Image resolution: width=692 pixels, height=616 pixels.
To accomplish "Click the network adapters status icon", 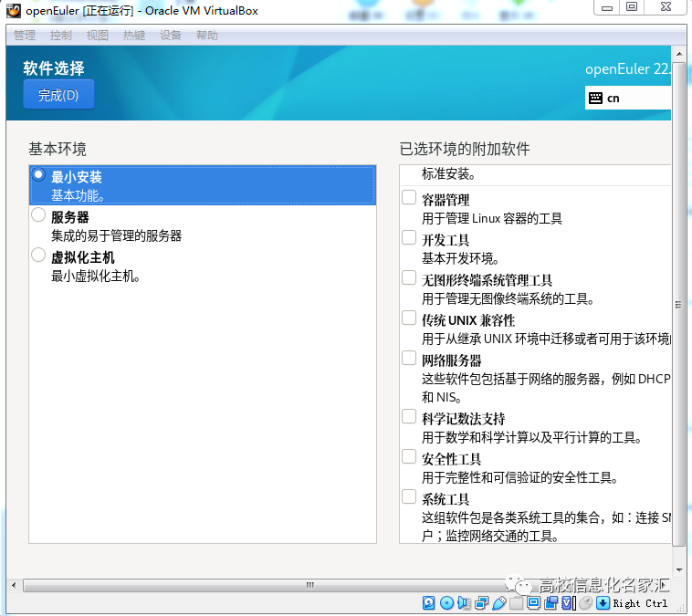I will pos(481,602).
